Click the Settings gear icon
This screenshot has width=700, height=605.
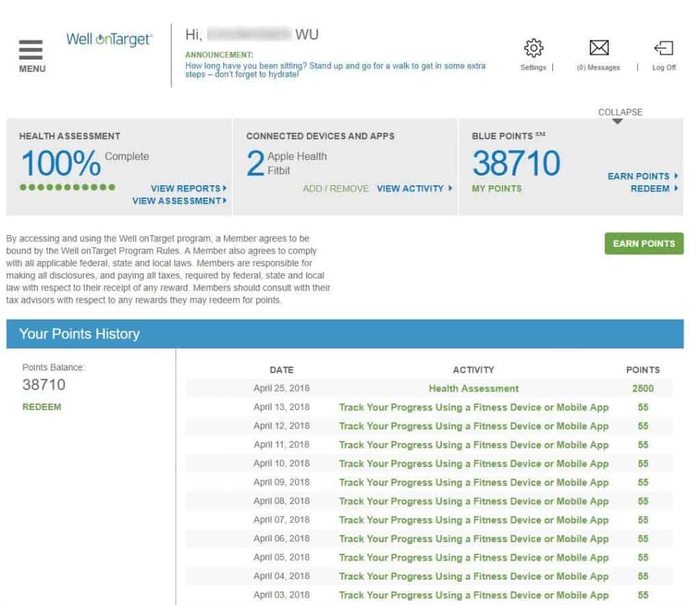point(533,49)
